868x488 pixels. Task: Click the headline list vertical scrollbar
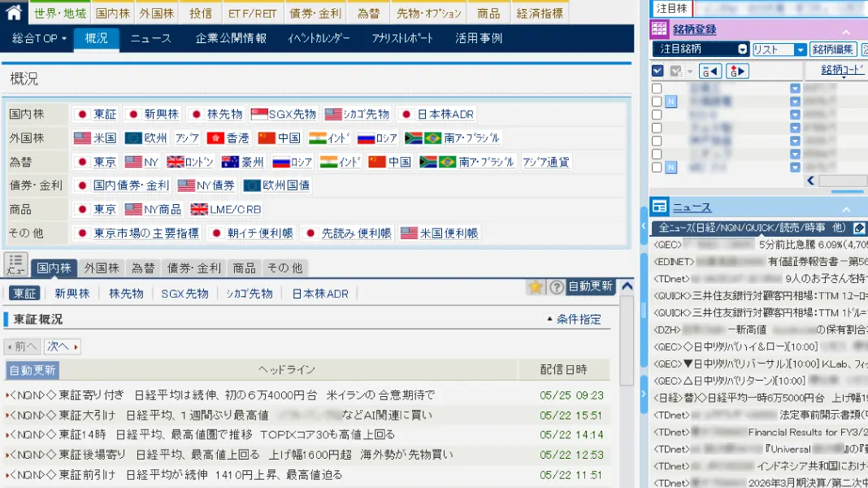(x=627, y=341)
